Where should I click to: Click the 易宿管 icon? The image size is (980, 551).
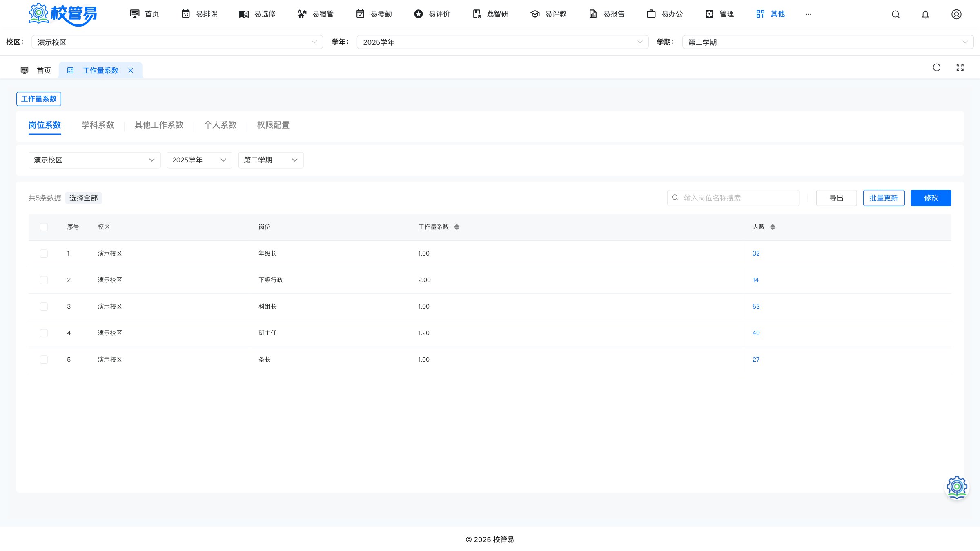302,14
